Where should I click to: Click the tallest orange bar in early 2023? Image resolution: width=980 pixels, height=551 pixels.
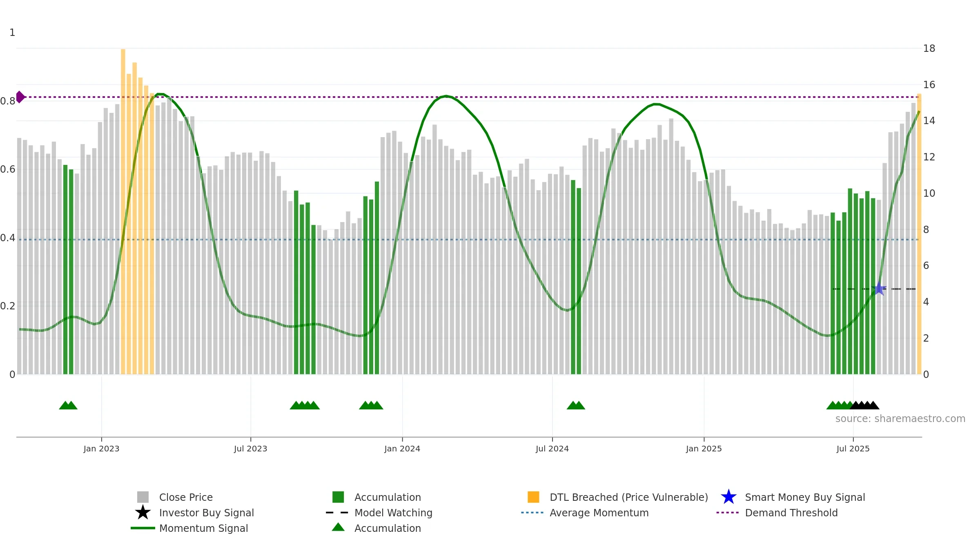tap(123, 211)
